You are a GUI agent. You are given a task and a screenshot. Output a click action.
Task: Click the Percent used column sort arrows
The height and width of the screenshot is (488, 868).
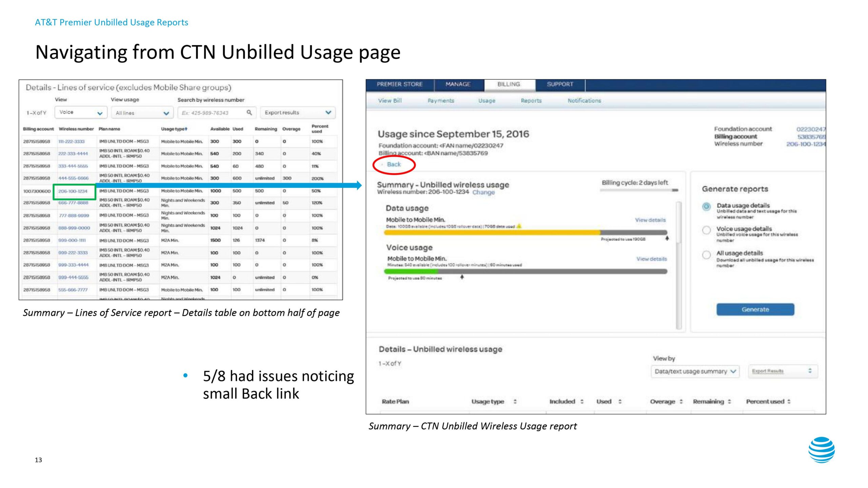(x=789, y=402)
